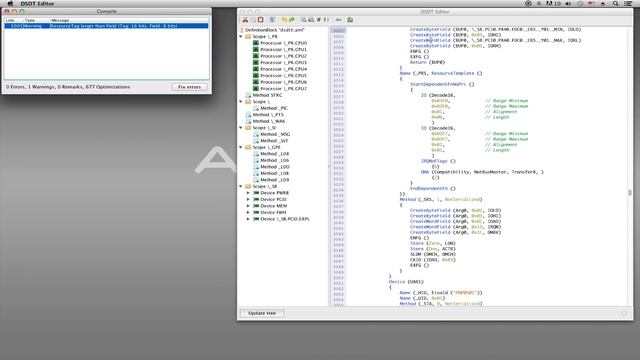Select Processor \_PR.CPU7 in tree
The height and width of the screenshot is (360, 640).
[283, 89]
